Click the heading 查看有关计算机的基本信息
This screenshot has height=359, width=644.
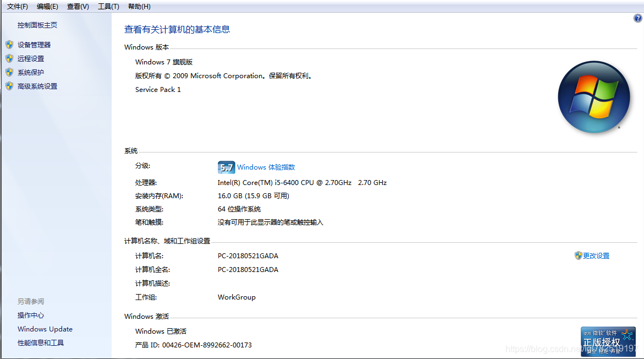coord(177,30)
